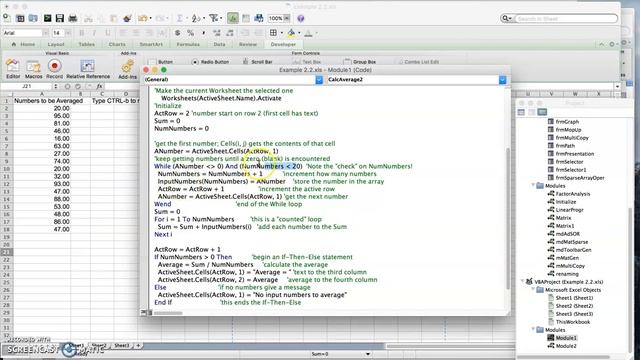The width and height of the screenshot is (640, 360).
Task: Insert the Group Box form control
Action: (x=360, y=62)
